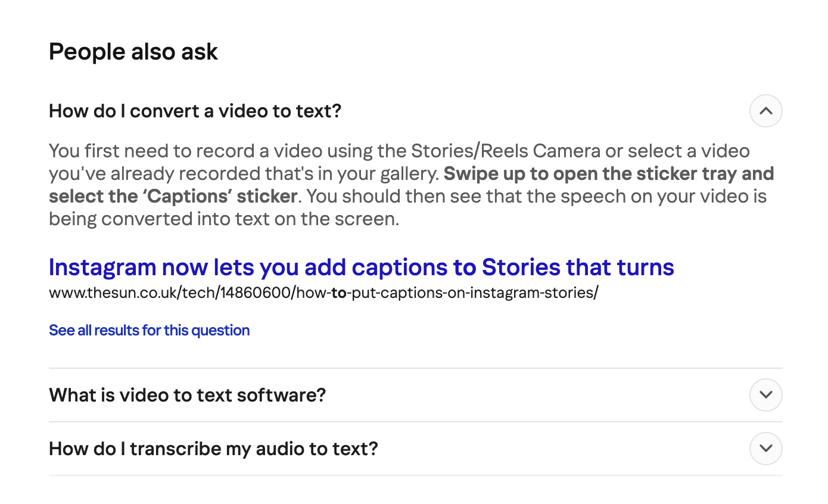
Task: Select the 'What is video to text software?' question text
Action: 187,395
